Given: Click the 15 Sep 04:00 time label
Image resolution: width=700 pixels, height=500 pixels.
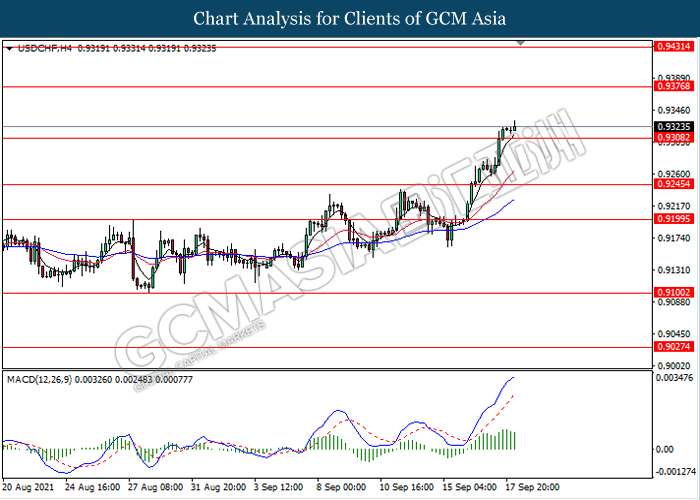Looking at the screenshot, I should tap(470, 487).
